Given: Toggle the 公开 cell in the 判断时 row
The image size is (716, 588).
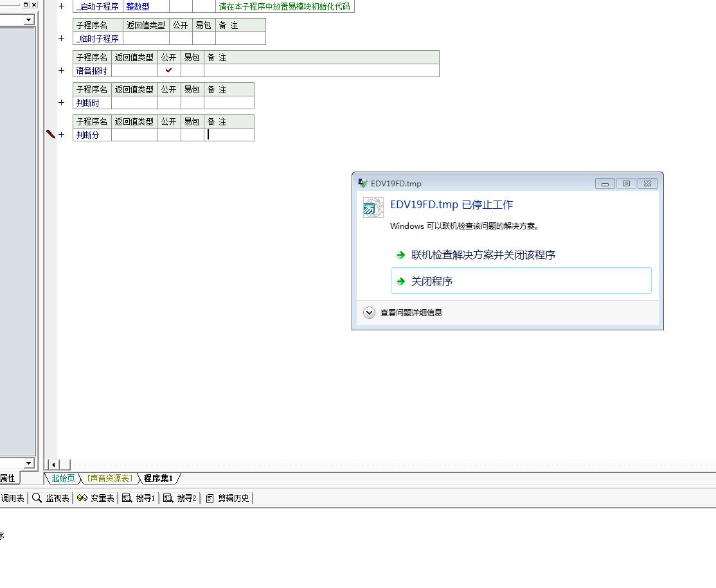Looking at the screenshot, I should coord(169,103).
